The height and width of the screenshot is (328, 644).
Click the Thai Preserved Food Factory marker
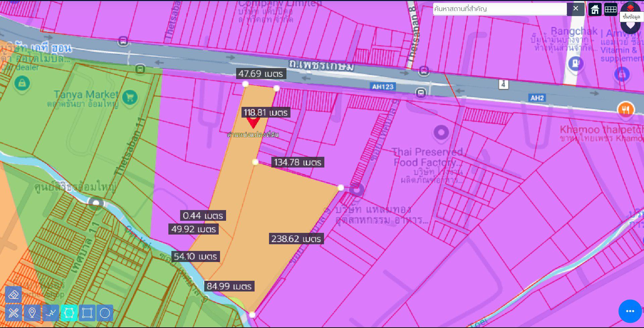[441, 132]
